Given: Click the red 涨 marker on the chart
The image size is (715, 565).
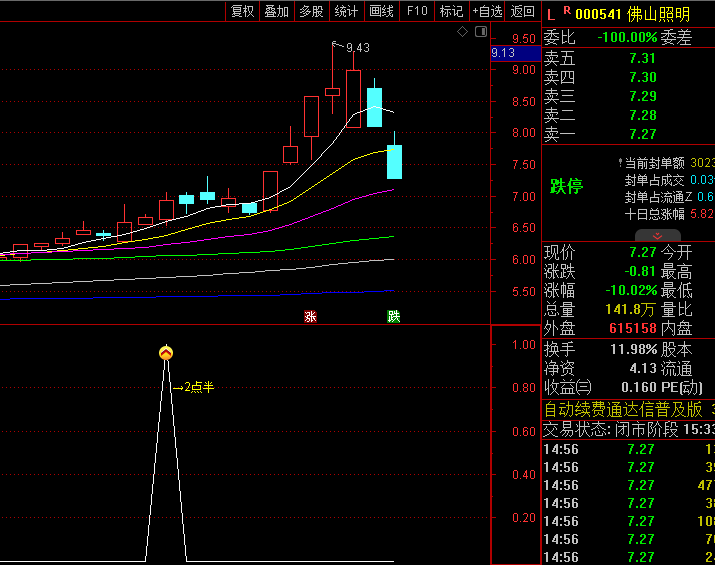Looking at the screenshot, I should (310, 317).
